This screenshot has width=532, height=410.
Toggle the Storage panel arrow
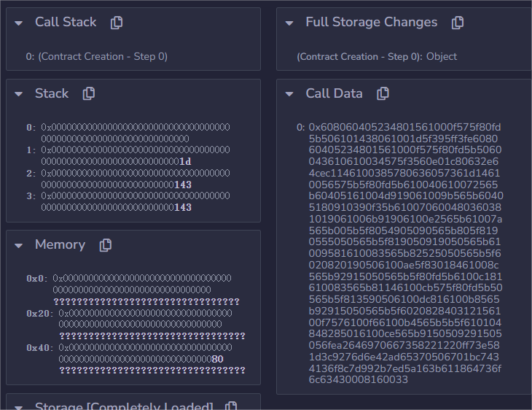tap(20, 406)
